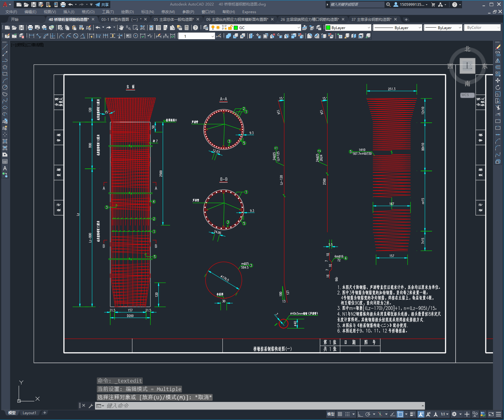Image resolution: width=504 pixels, height=420 pixels.
Task: Click the Diameter Dimension tool
Action: point(76,36)
